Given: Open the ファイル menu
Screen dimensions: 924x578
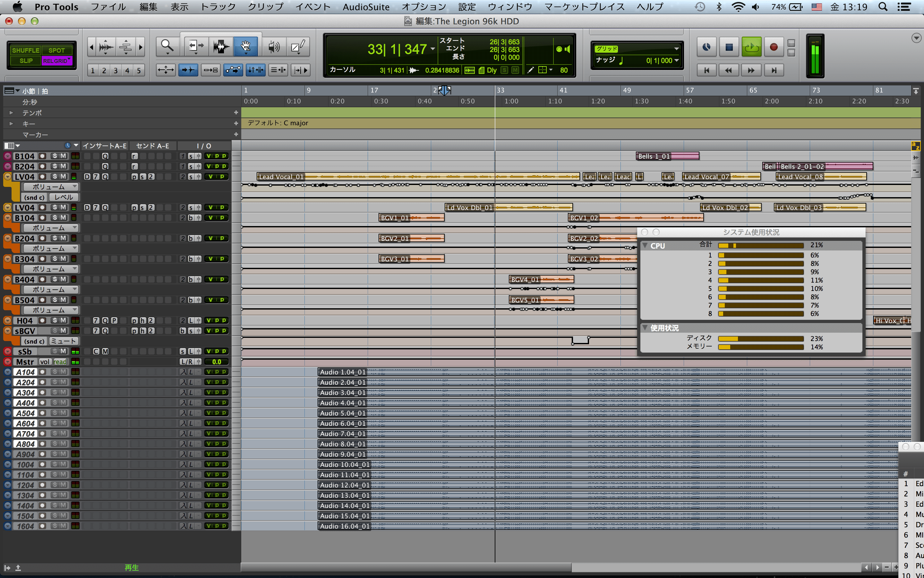Looking at the screenshot, I should (x=108, y=7).
